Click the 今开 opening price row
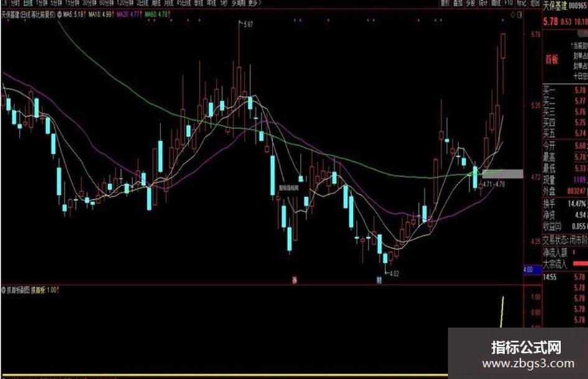The image size is (588, 379). [x=565, y=146]
